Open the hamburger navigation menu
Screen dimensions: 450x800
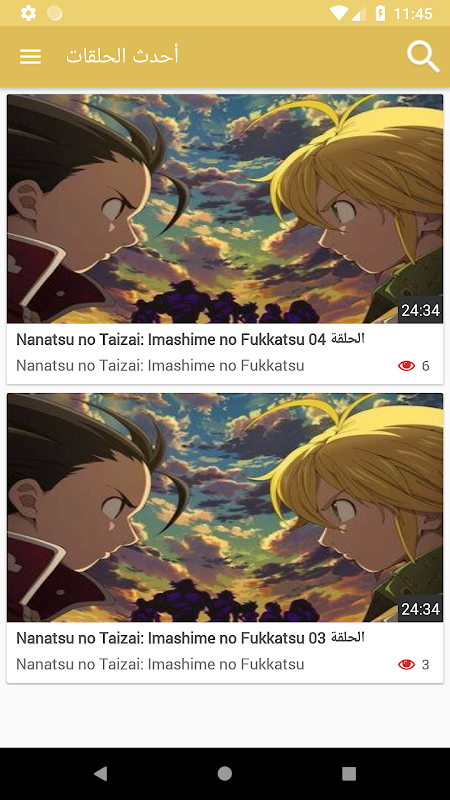(x=30, y=56)
